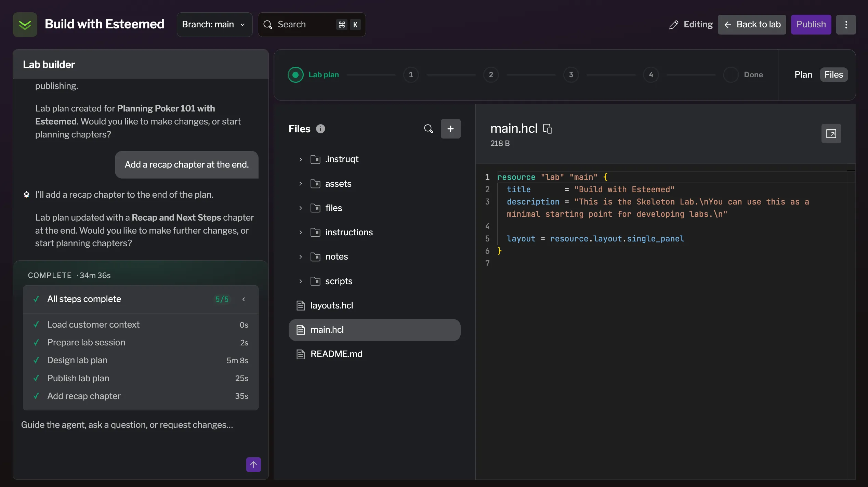Click the notes folder icon

coord(315,257)
